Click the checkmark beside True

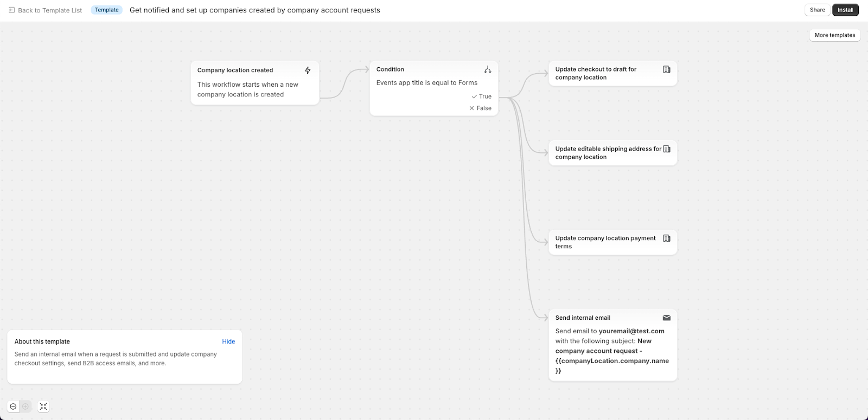pyautogui.click(x=474, y=96)
